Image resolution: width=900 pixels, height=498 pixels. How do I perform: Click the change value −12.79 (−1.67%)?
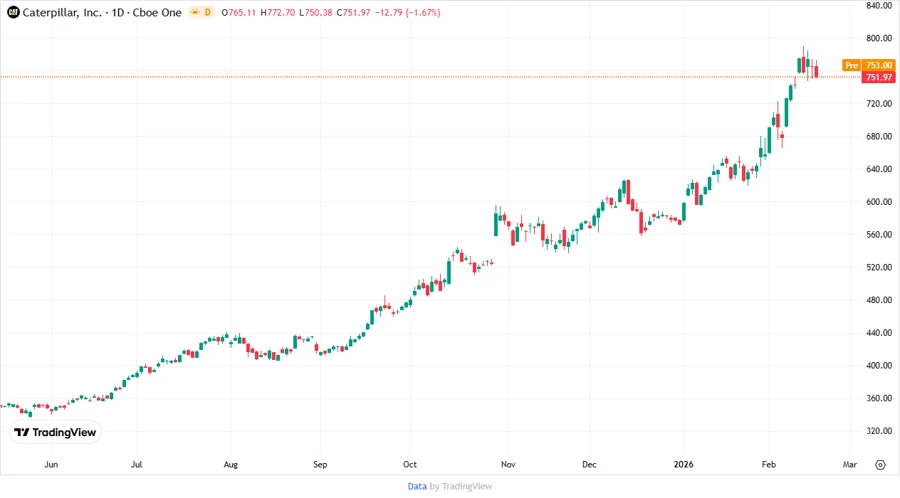click(408, 12)
